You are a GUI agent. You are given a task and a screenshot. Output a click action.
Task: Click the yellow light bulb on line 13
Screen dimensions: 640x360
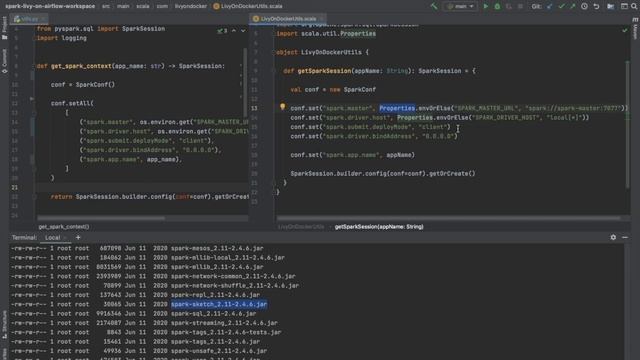[x=282, y=107]
